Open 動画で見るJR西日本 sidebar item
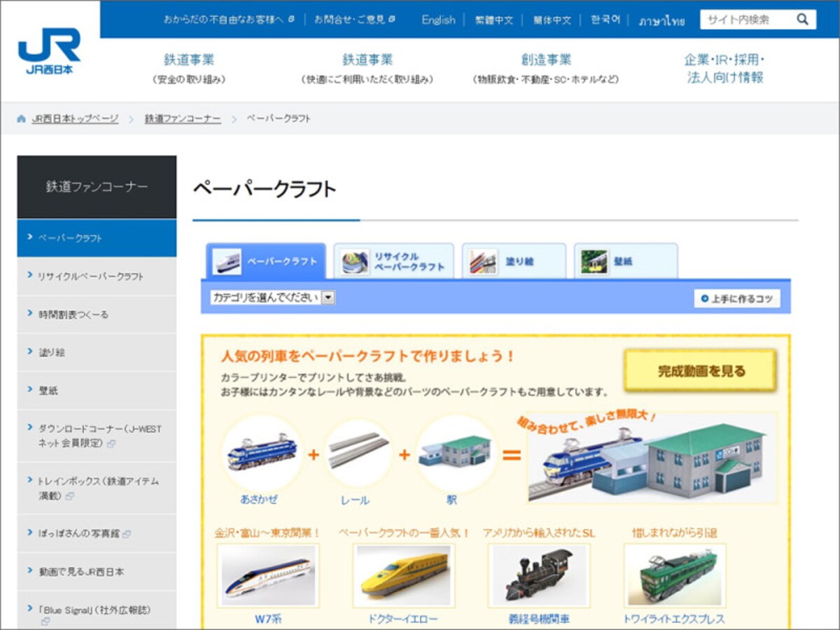This screenshot has width=840, height=630. pyautogui.click(x=97, y=571)
